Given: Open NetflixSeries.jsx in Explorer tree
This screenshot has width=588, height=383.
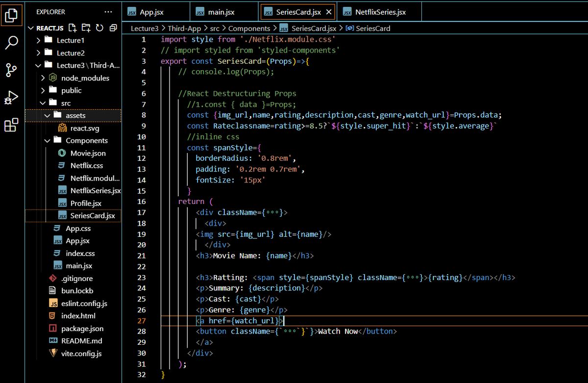Looking at the screenshot, I should point(95,191).
